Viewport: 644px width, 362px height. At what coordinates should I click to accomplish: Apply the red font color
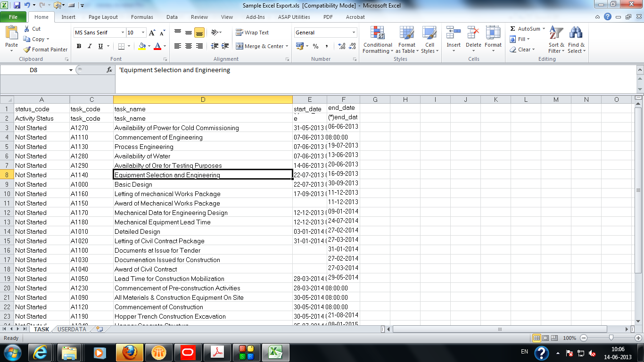point(157,46)
